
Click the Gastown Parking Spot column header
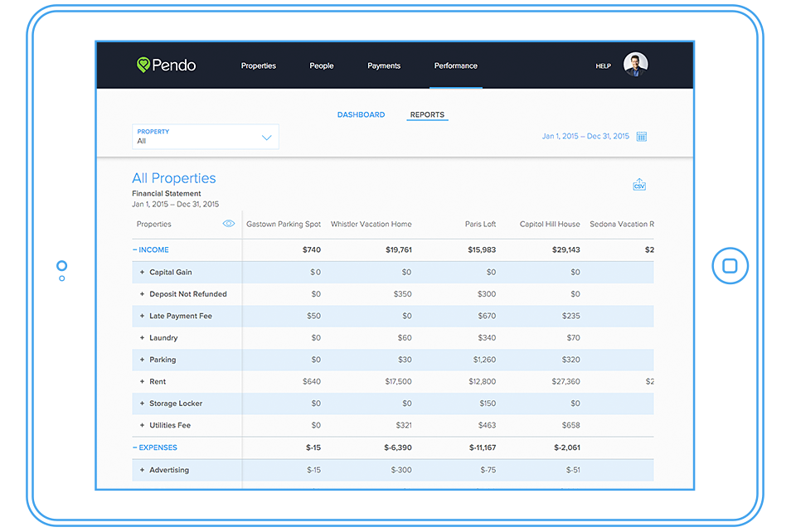click(x=283, y=223)
